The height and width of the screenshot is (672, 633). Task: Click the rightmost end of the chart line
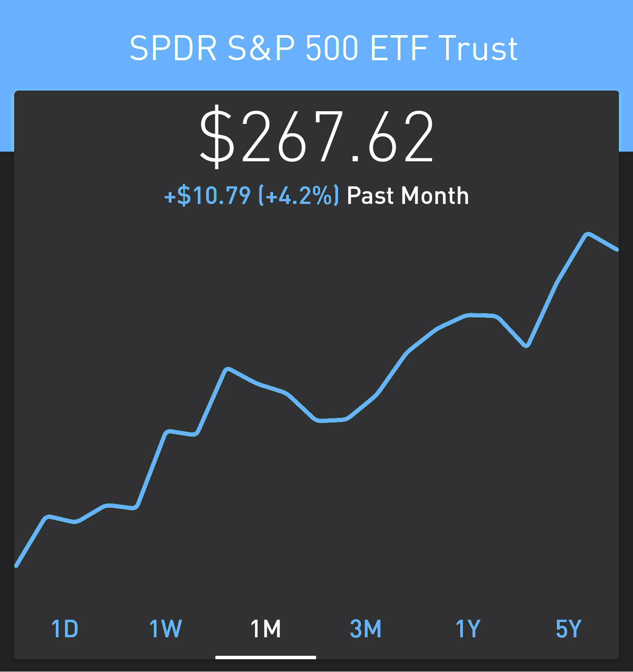[617, 249]
